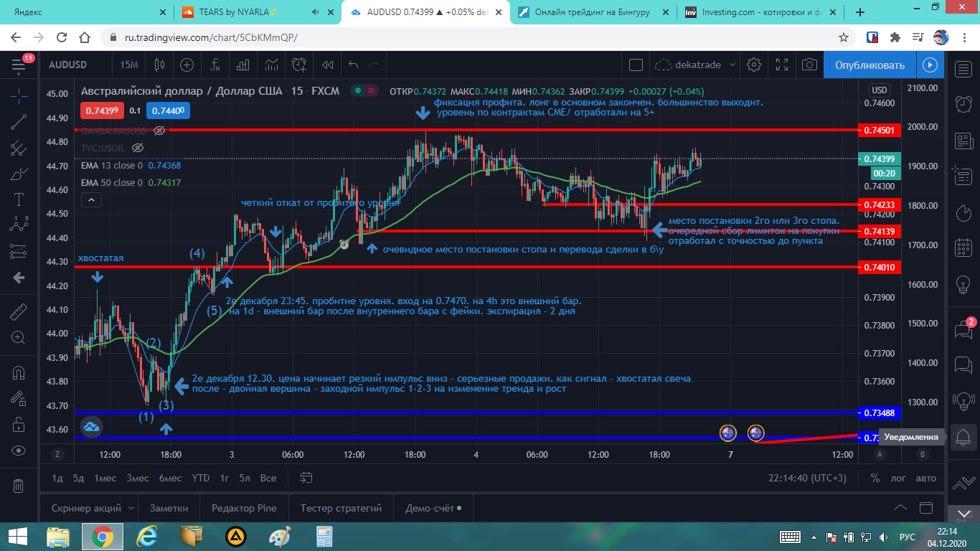
Task: Select the trend line drawing tool
Action: click(19, 121)
